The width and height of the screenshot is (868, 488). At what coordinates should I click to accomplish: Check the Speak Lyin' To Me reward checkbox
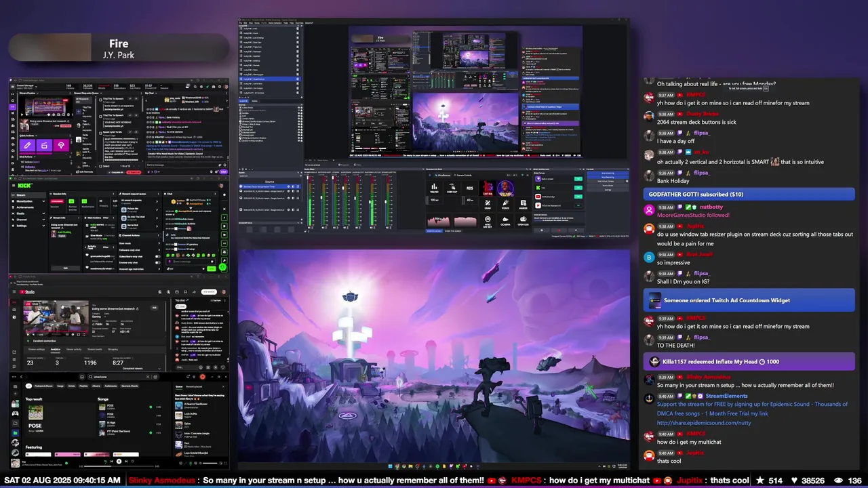pos(100,133)
